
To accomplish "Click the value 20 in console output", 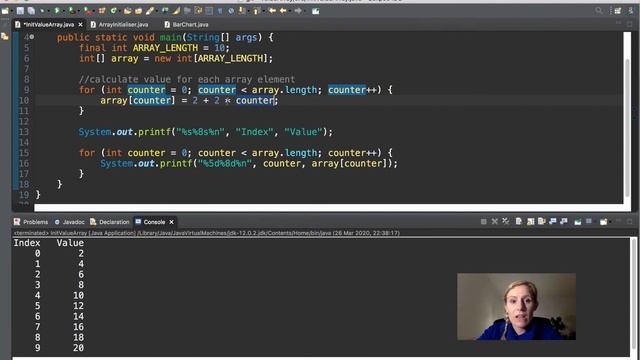I will pyautogui.click(x=78, y=348).
